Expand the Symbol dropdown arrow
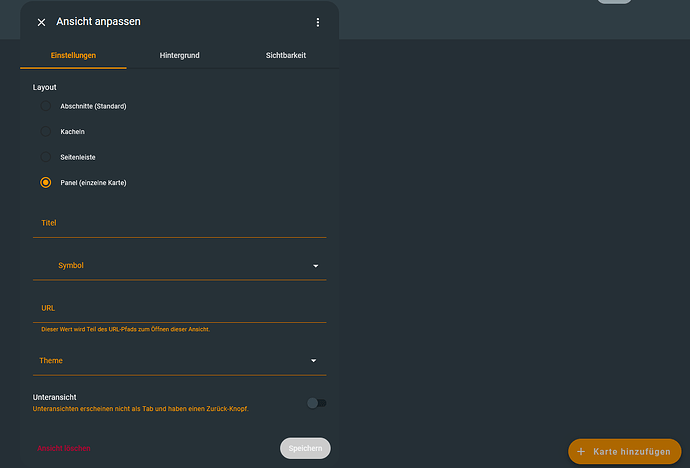The width and height of the screenshot is (690, 468). (x=315, y=266)
